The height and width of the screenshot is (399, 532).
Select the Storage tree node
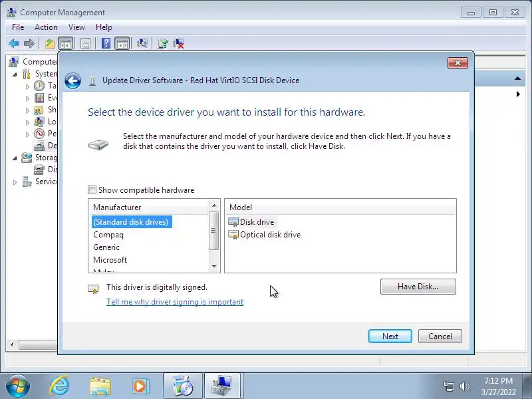pyautogui.click(x=40, y=158)
